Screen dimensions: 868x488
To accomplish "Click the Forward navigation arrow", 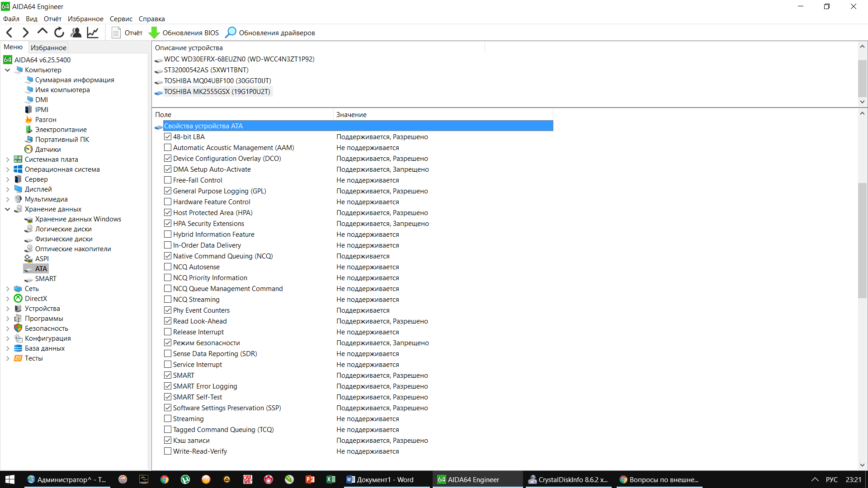I will coord(26,33).
